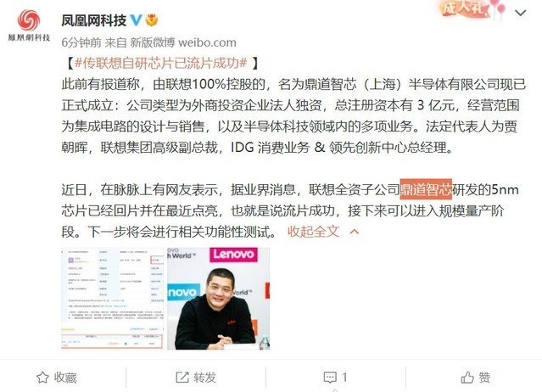Click the 转发 repost label
542x392 pixels.
(205, 377)
